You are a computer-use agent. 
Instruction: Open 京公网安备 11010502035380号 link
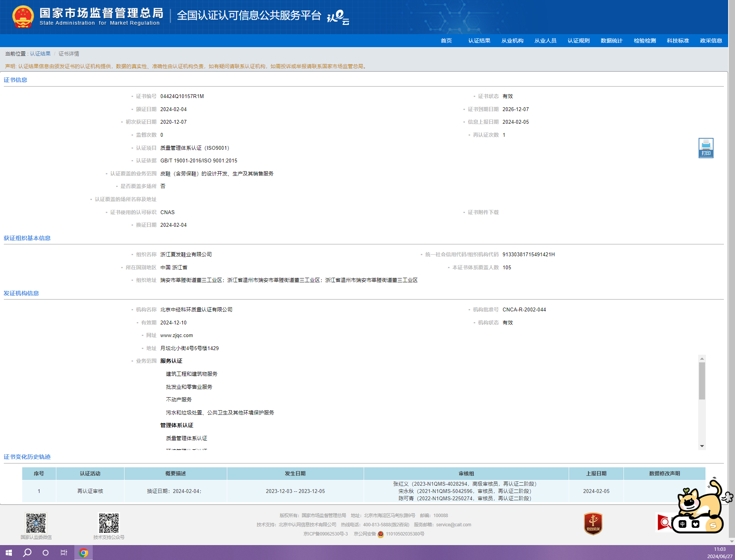point(389,534)
